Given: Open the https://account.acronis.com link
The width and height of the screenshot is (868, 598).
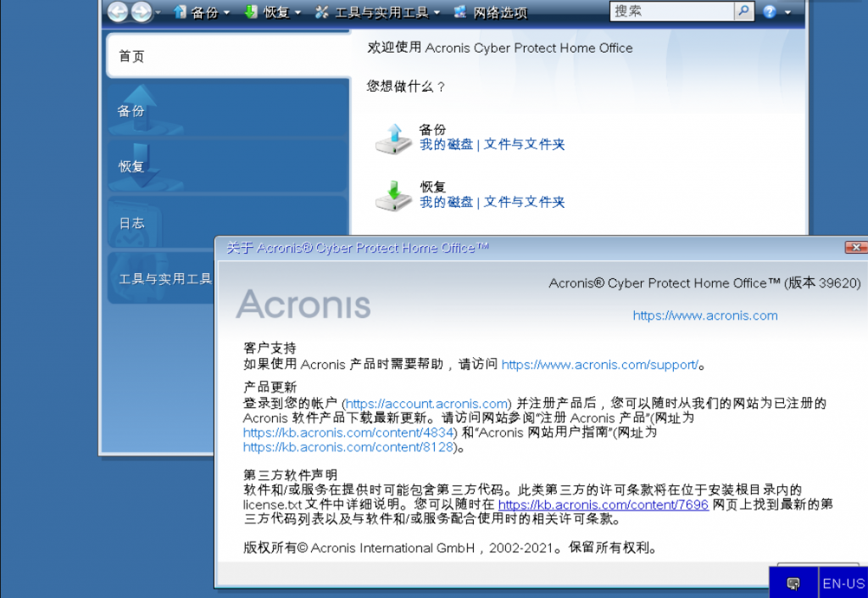Looking at the screenshot, I should [x=427, y=404].
